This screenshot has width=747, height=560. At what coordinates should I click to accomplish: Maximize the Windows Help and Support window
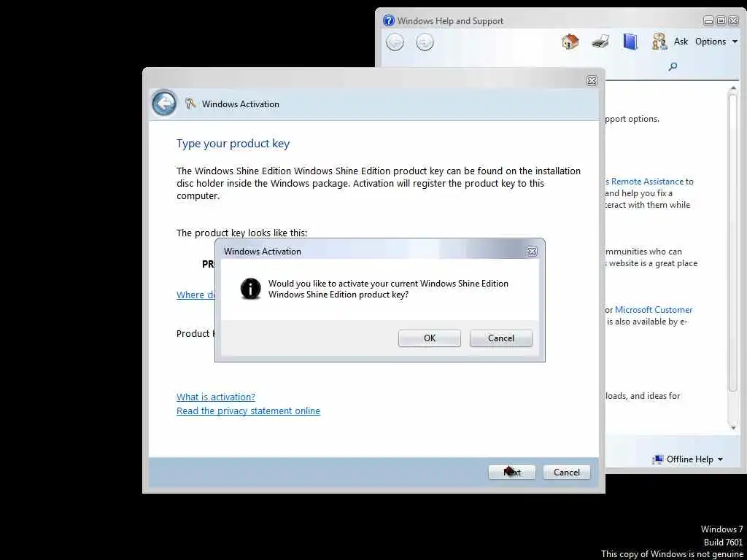[x=721, y=21]
